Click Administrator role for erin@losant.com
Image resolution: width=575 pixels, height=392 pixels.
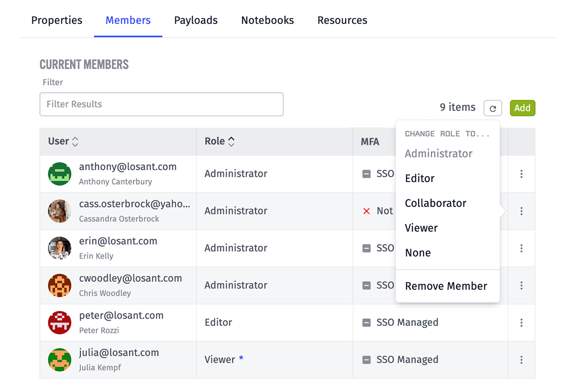coord(236,248)
